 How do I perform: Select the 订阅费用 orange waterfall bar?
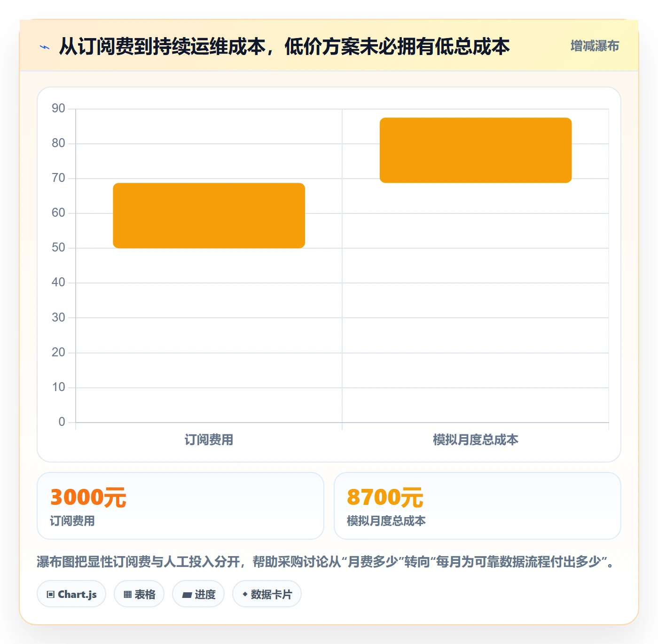[x=209, y=215]
